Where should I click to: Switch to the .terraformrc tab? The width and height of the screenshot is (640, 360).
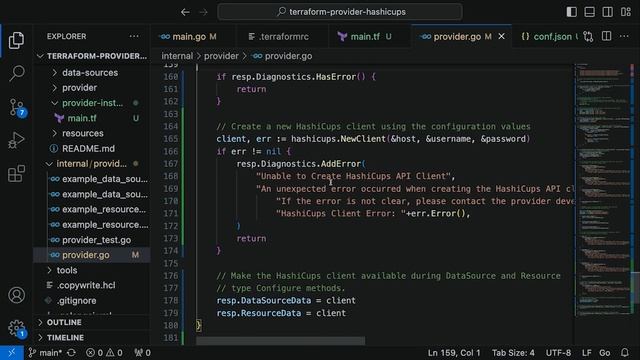282,36
